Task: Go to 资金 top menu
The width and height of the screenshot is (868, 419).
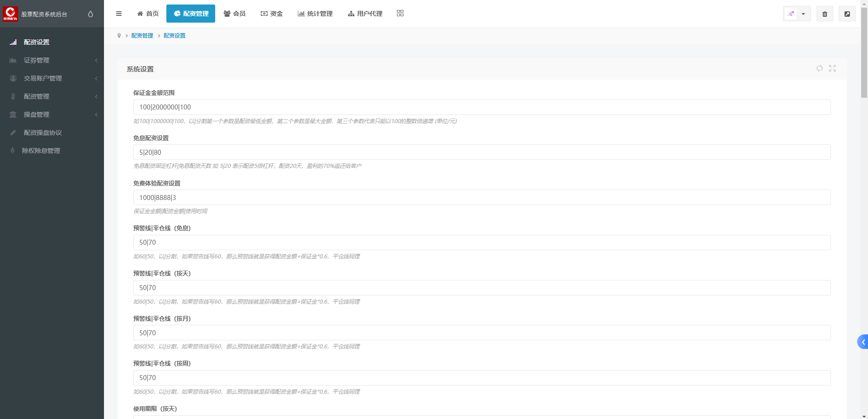Action: tap(272, 14)
